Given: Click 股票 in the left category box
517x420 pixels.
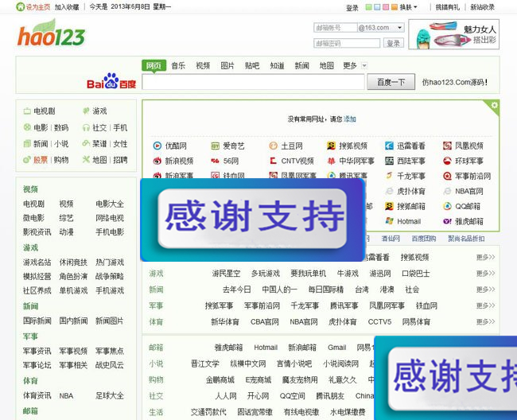Looking at the screenshot, I should [x=41, y=160].
